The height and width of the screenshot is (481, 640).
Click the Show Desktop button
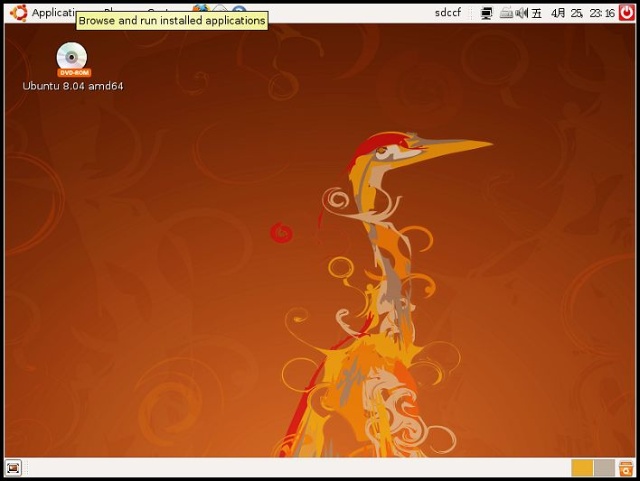click(13, 468)
